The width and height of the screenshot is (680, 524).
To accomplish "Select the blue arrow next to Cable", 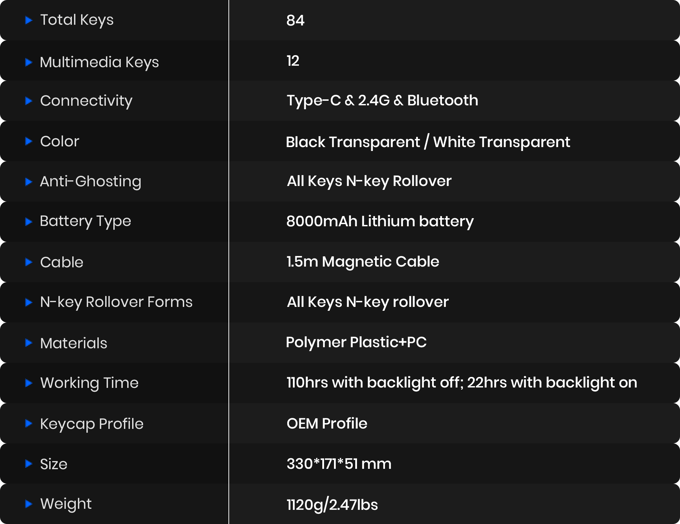I will pos(28,262).
